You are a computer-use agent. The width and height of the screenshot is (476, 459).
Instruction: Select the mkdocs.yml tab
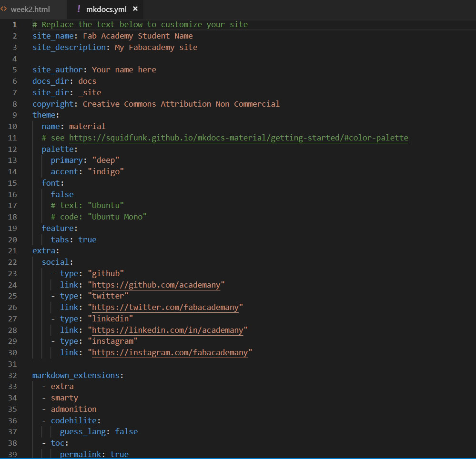(x=106, y=10)
